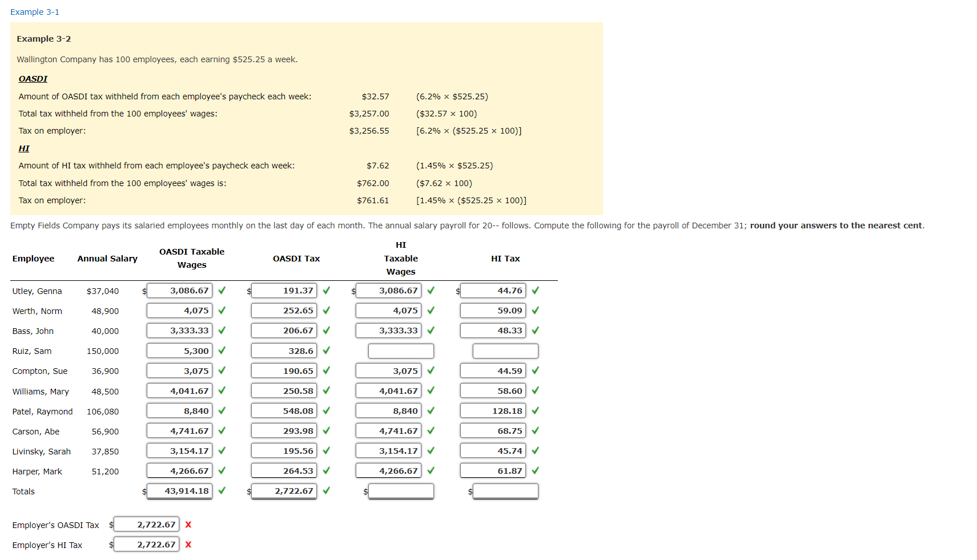Viewport: 977px width, 560px height.
Task: Click the red X beside Employer's OASDI Tax
Action: pos(188,525)
